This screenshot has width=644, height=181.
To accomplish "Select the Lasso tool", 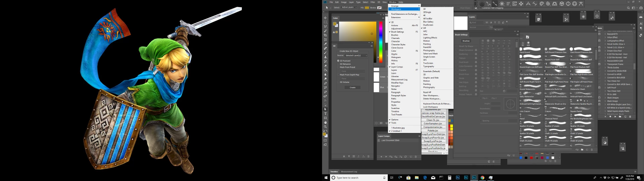I will click(x=325, y=26).
